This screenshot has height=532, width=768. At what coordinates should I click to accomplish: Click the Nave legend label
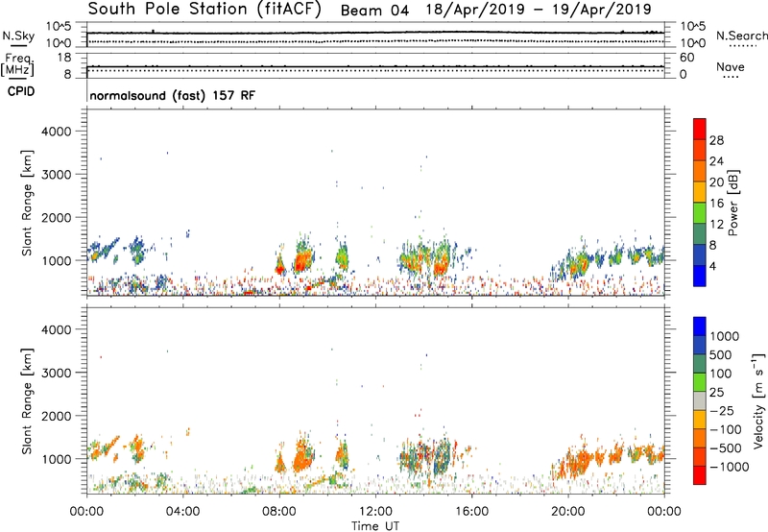[x=731, y=67]
